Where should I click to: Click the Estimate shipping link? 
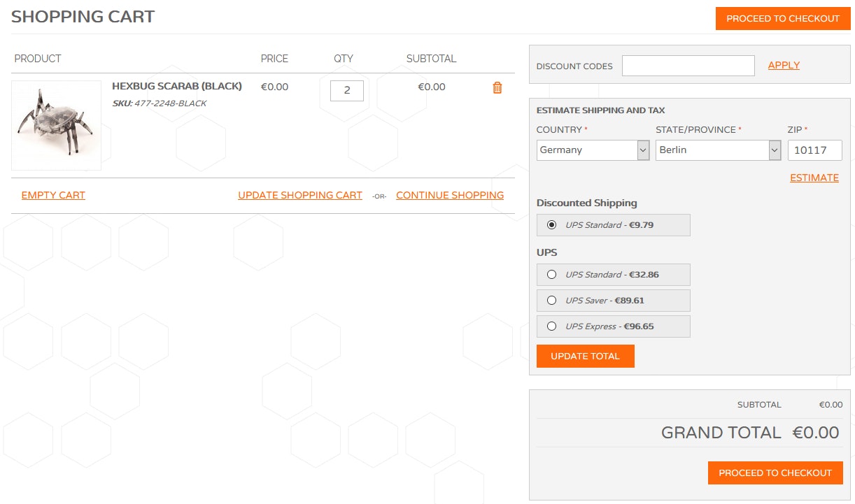(814, 178)
